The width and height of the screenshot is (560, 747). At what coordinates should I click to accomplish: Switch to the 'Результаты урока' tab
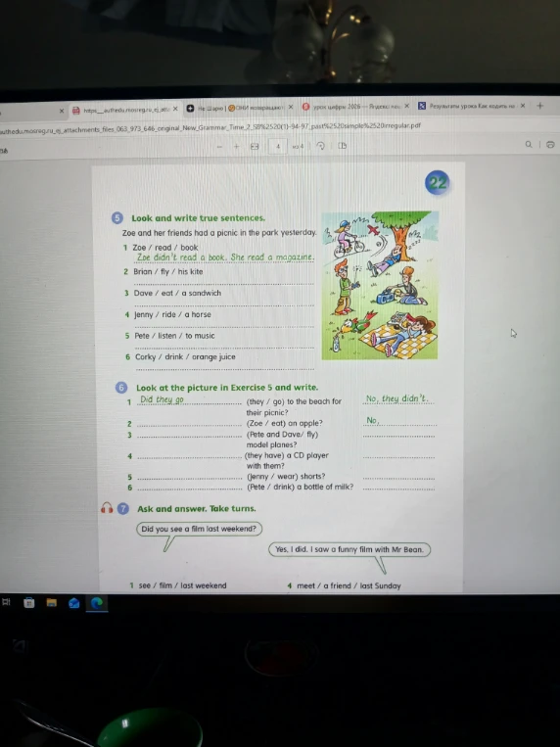[x=471, y=106]
